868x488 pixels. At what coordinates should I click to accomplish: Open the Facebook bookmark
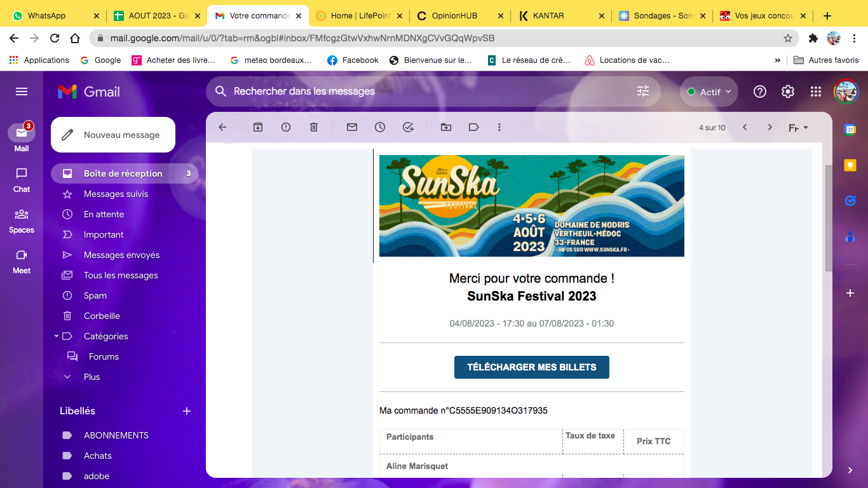coord(353,60)
